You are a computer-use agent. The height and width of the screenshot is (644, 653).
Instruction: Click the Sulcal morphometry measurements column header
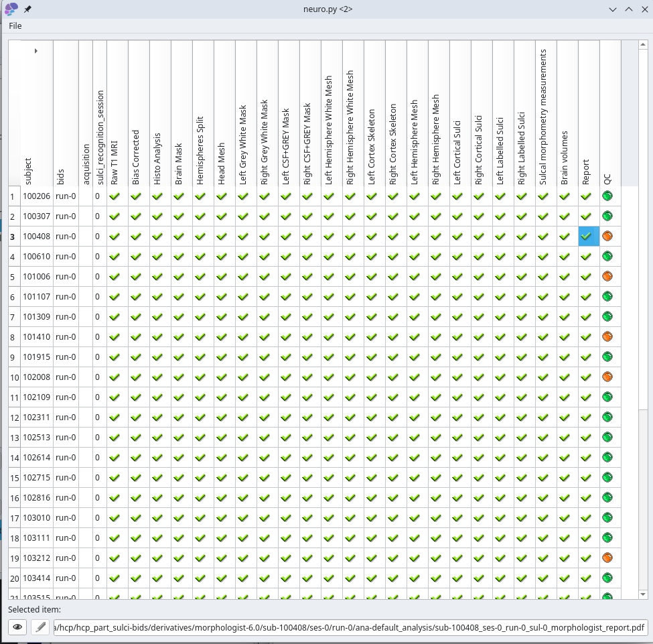coord(546,113)
